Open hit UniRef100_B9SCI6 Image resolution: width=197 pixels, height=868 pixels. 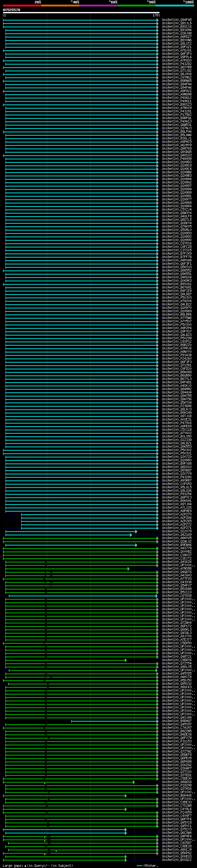coord(177,26)
